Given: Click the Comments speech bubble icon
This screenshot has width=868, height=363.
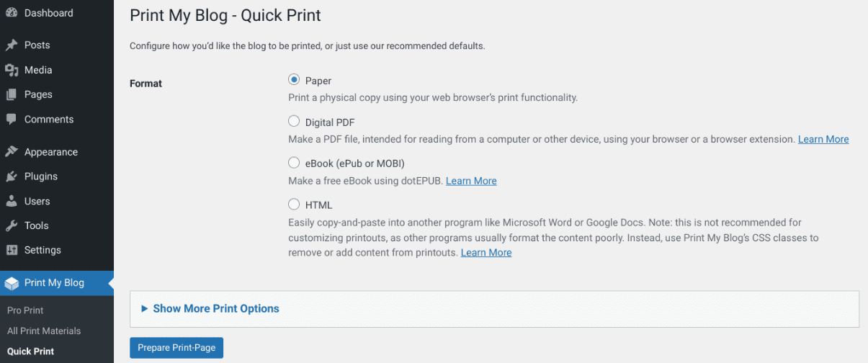Looking at the screenshot, I should pos(12,120).
